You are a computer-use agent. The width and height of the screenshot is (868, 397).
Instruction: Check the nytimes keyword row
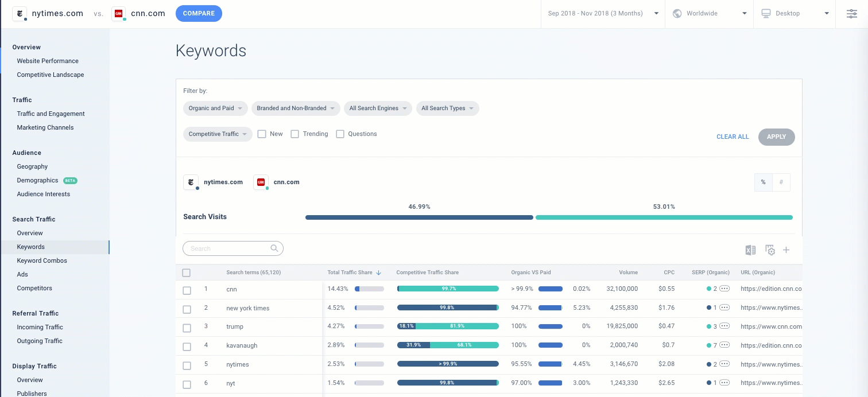coord(187,365)
